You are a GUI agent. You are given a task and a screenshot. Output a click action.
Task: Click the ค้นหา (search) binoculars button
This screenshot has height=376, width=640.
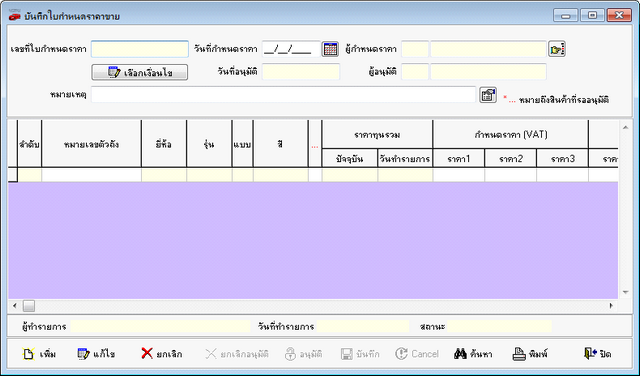473,354
